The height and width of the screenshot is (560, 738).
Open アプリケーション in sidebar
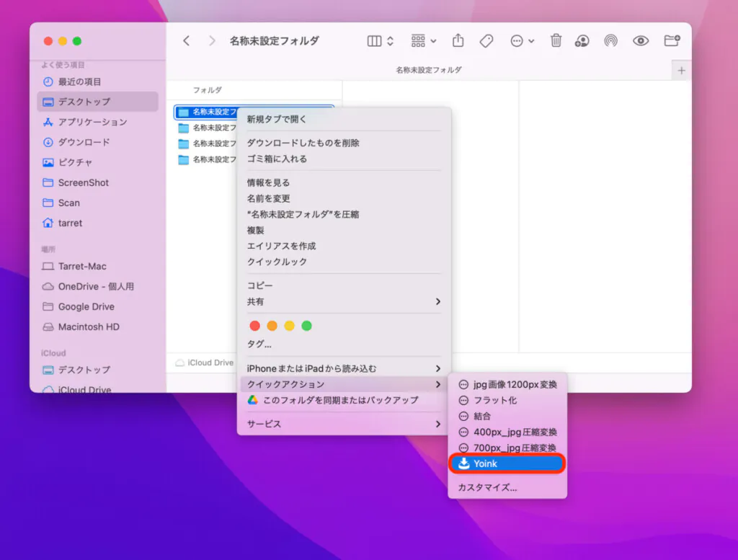(97, 122)
